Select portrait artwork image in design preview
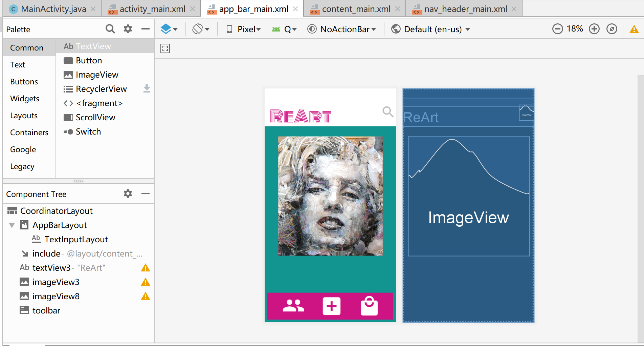644x346 pixels. [x=331, y=196]
